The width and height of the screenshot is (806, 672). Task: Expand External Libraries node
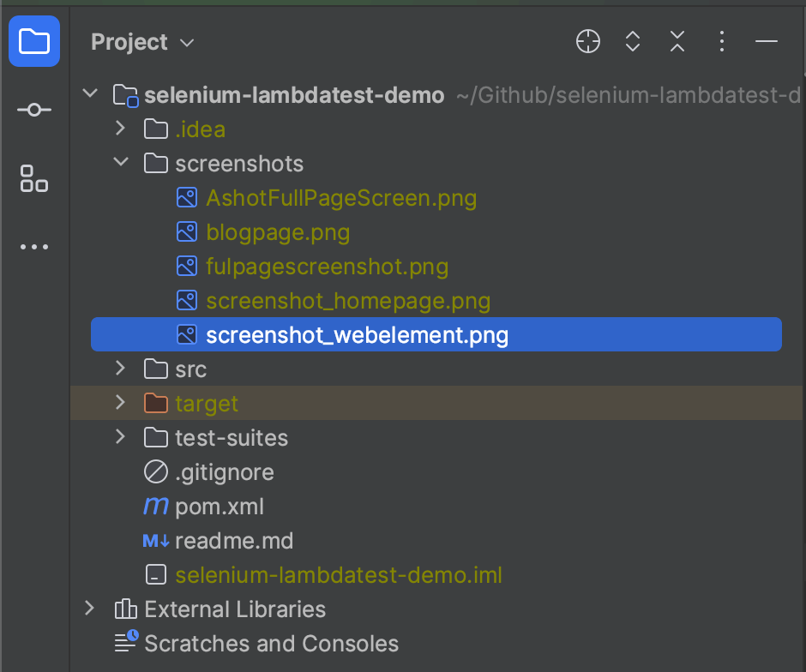[90, 609]
